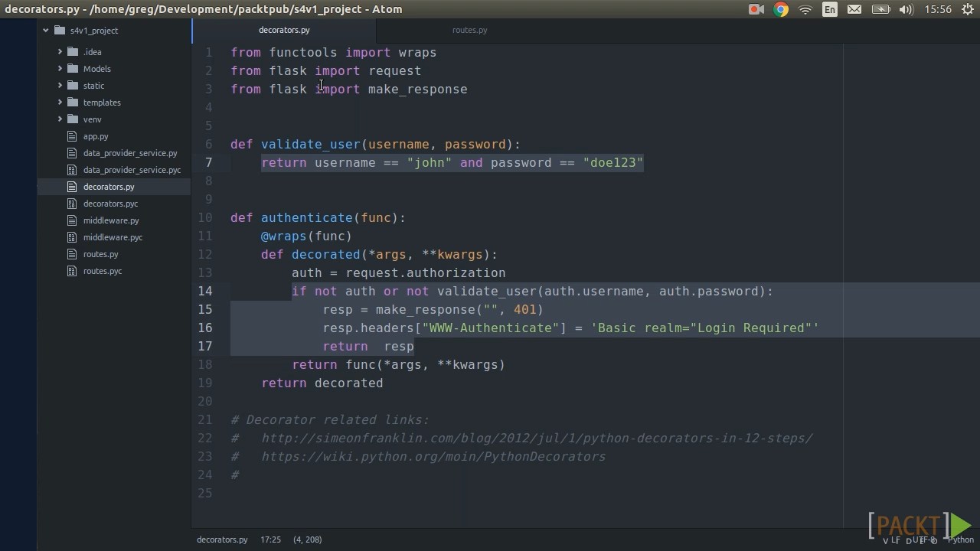
Task: Open data_provider_service.pyc file
Action: 132,170
